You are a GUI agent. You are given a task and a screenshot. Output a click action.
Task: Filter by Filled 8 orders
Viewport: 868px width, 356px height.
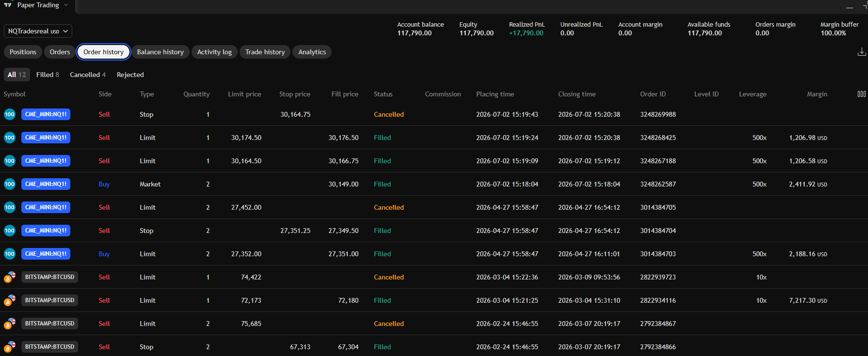pos(48,75)
